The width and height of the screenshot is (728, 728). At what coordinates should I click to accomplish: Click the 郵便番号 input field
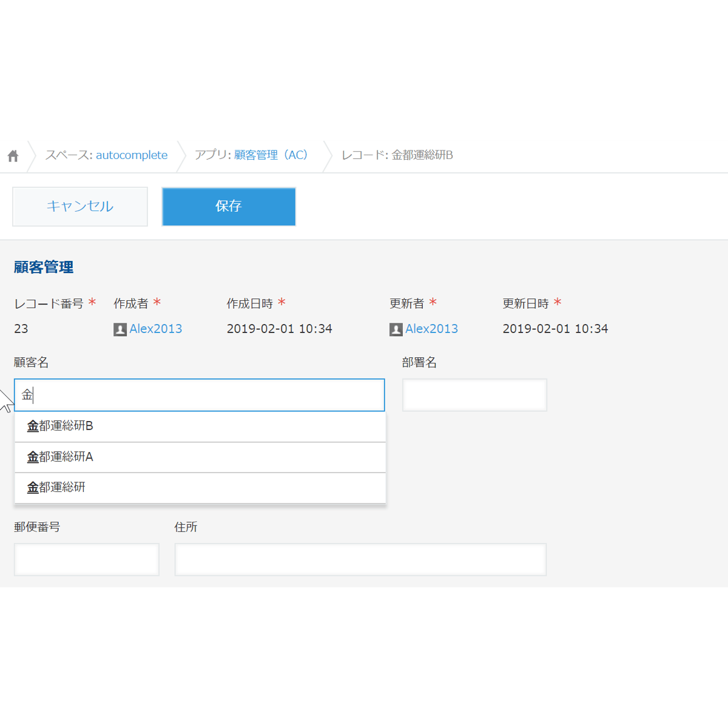87,559
